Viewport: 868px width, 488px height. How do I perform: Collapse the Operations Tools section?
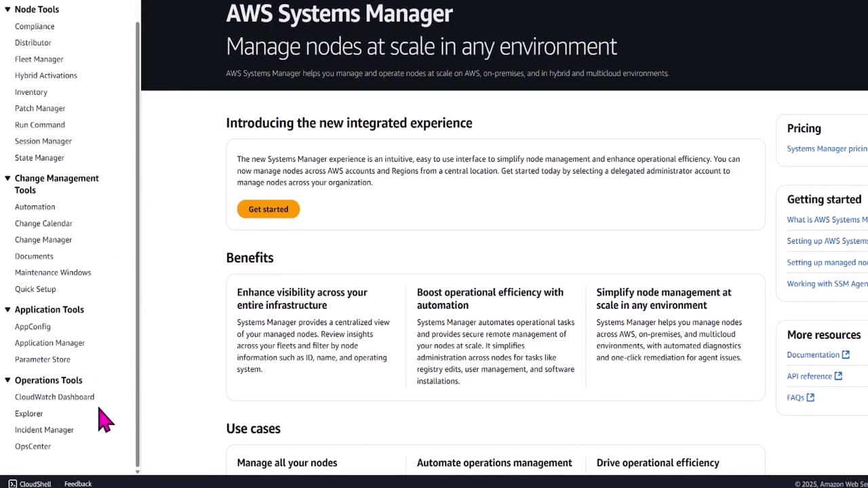pyautogui.click(x=7, y=380)
